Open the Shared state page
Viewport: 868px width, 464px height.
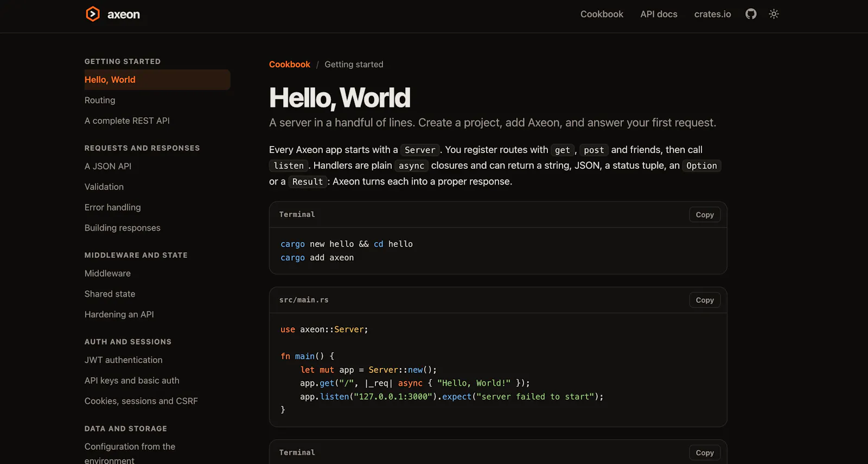(110, 294)
